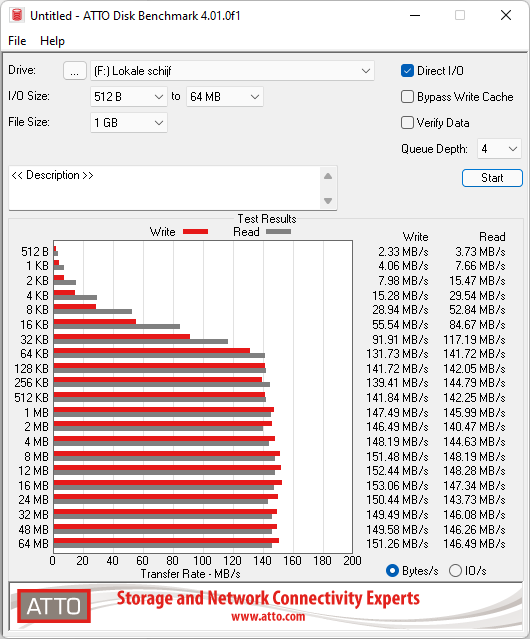Open the File Size 1 GB dropdown

pos(129,123)
